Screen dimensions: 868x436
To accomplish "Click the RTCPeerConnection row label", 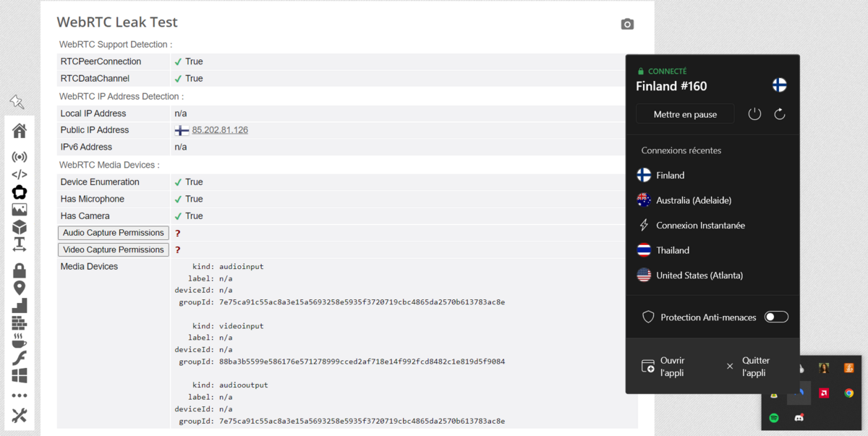I will point(101,61).
